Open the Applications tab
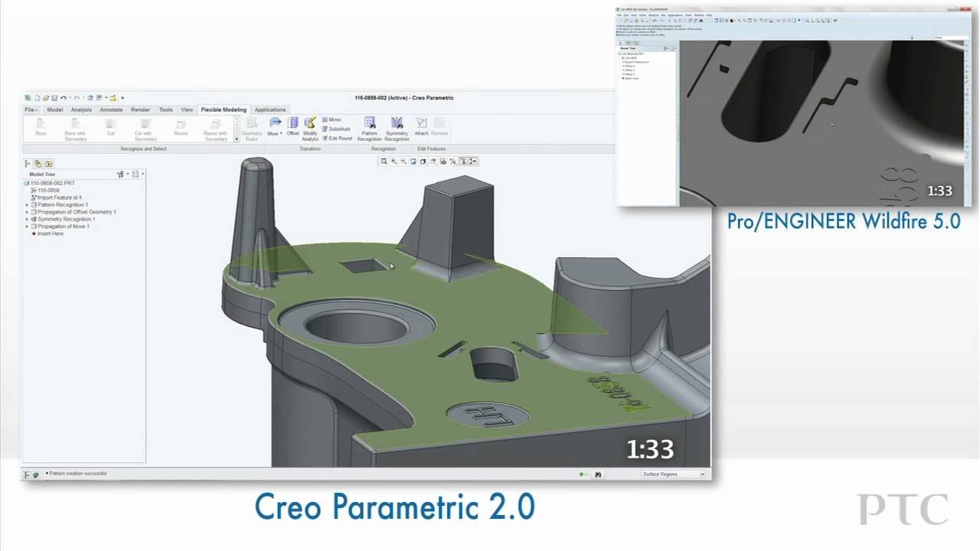This screenshot has height=551, width=980. click(x=270, y=109)
